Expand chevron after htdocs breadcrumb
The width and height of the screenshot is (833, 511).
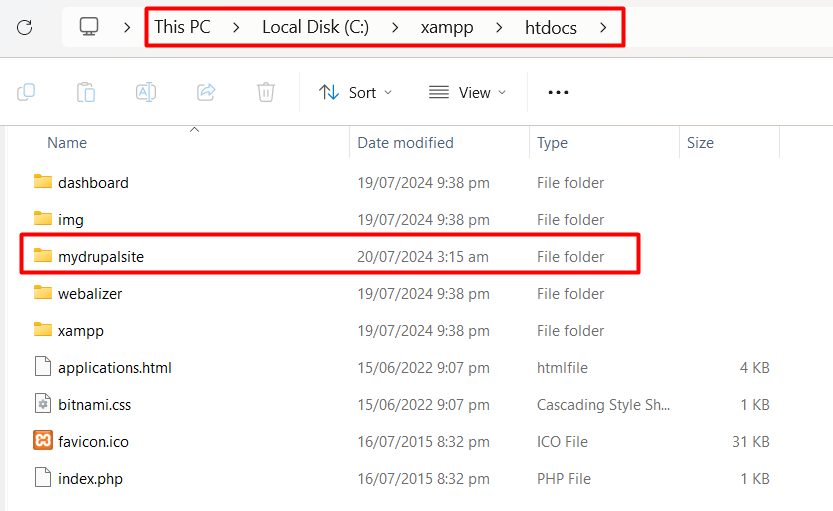[603, 27]
